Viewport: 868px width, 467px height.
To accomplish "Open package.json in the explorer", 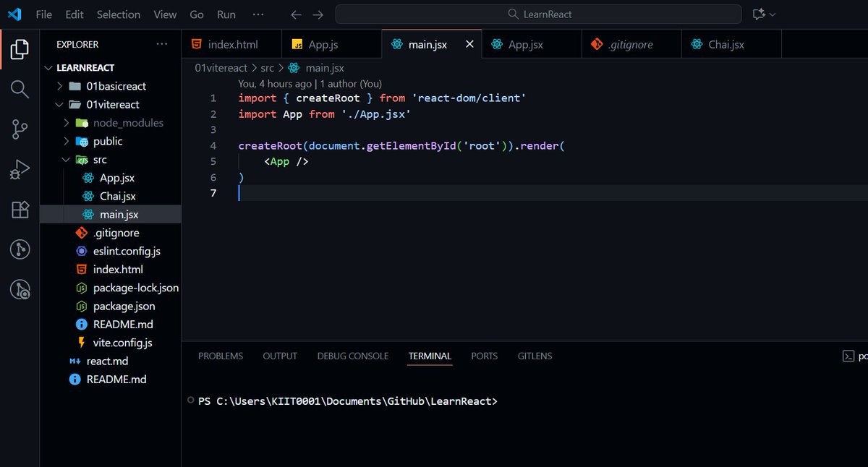I will point(111,306).
